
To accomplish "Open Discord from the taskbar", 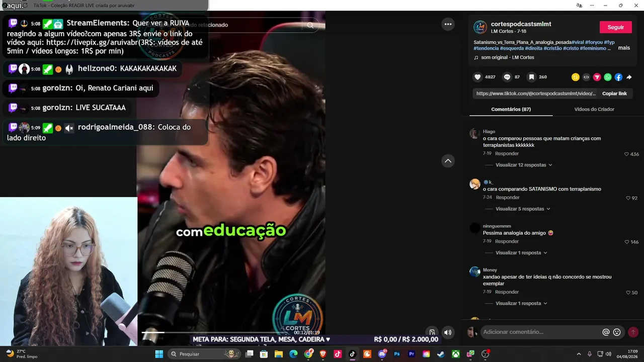I will 382,354.
